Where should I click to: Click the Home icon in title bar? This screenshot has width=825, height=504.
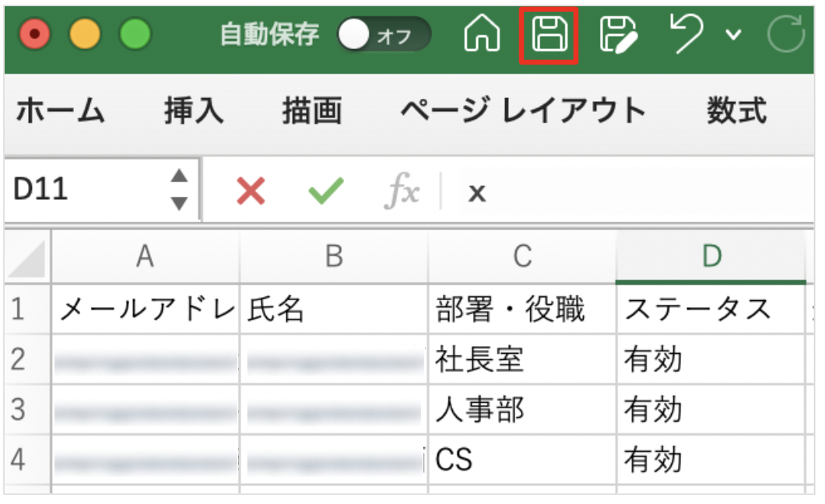482,33
